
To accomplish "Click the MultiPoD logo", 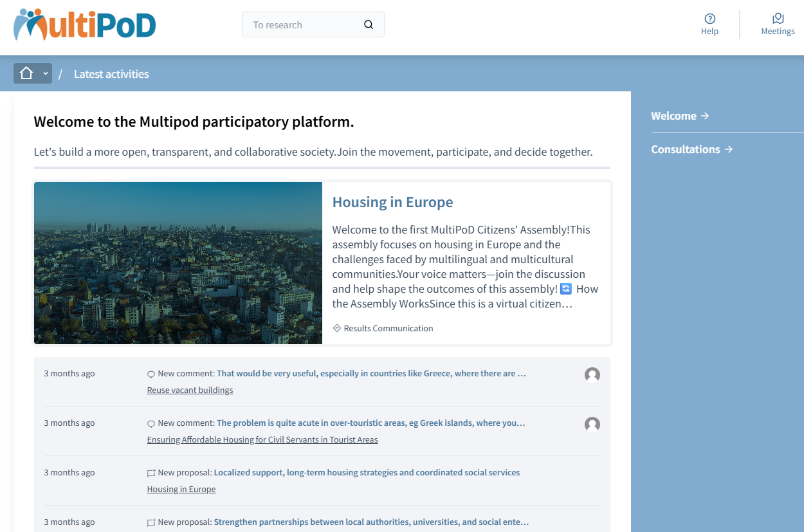I will pos(84,25).
